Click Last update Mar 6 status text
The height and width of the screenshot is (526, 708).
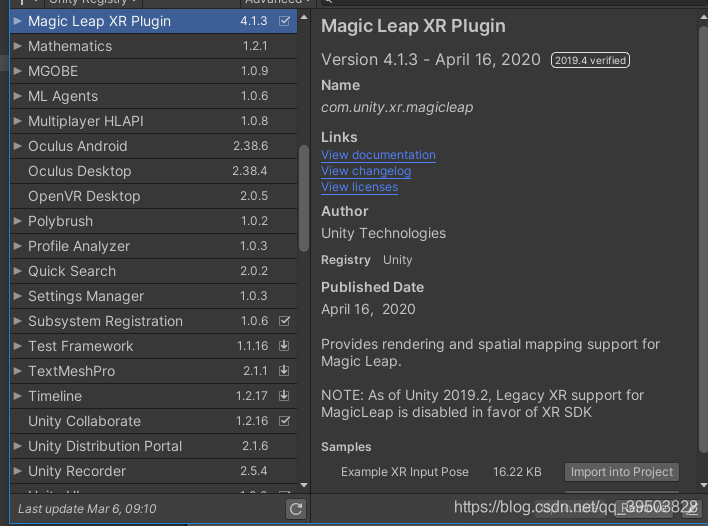[87, 509]
